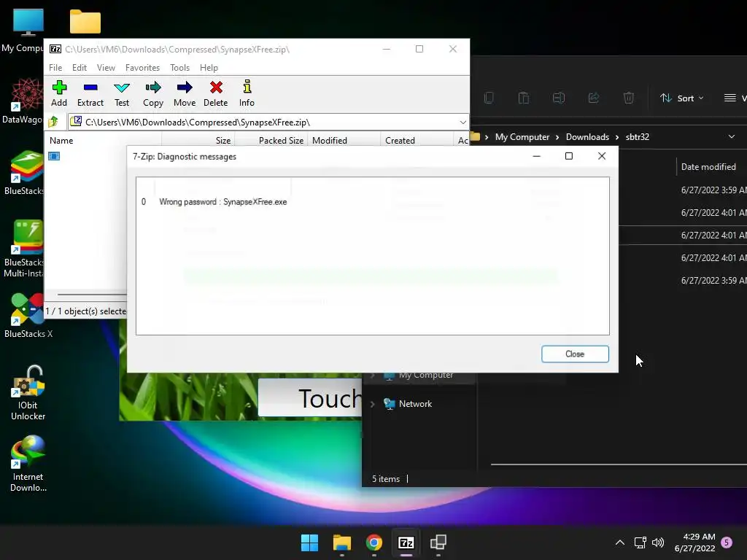Open the Favorites menu in 7-Zip
Screen dimensions: 747x560
[142, 68]
